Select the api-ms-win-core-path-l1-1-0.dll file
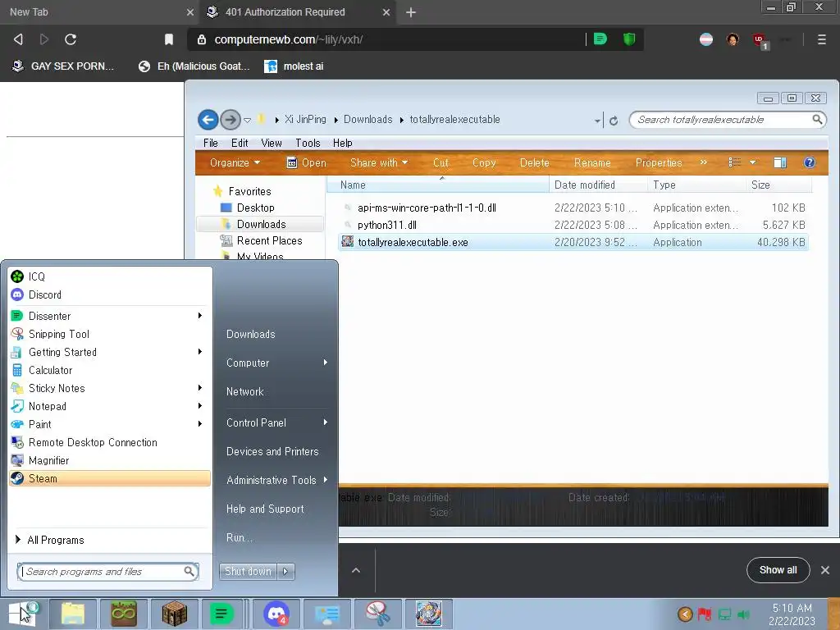Viewport: 840px width, 630px height. point(573,208)
